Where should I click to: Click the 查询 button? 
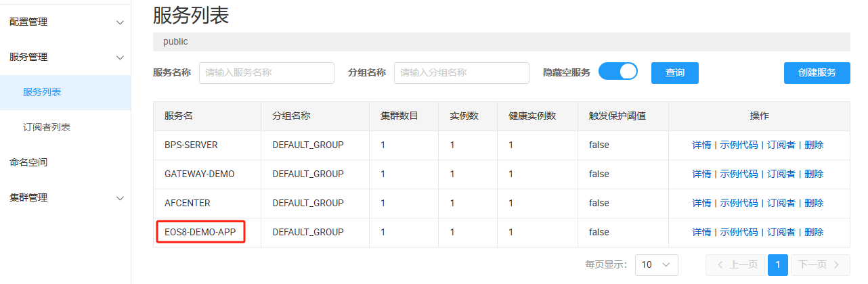pos(674,73)
